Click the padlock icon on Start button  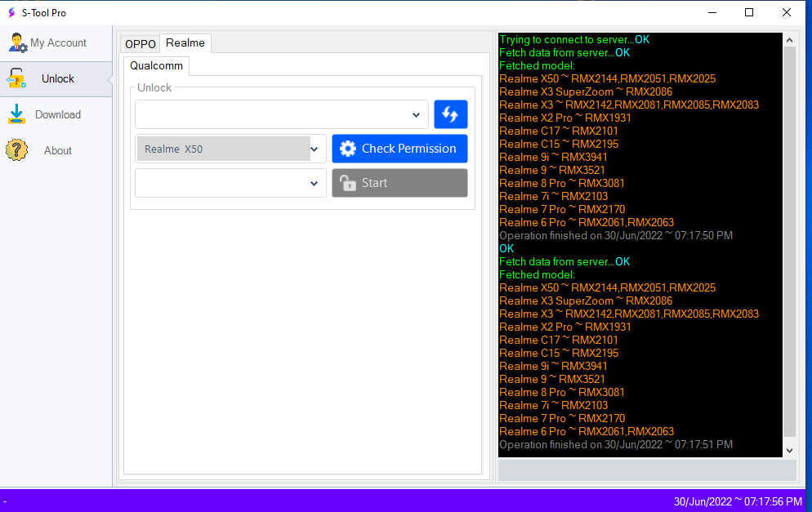click(x=348, y=183)
